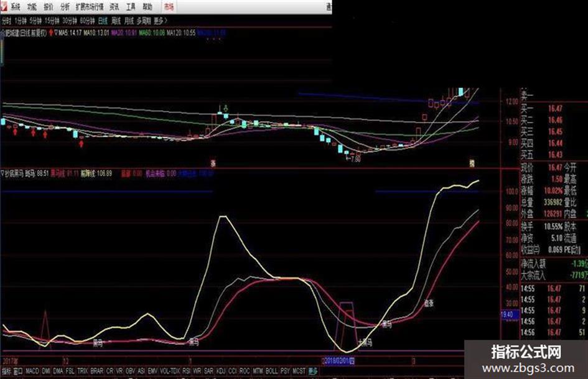Select the SAR indicator tab
Image resolution: width=588 pixels, height=379 pixels.
pos(209,371)
